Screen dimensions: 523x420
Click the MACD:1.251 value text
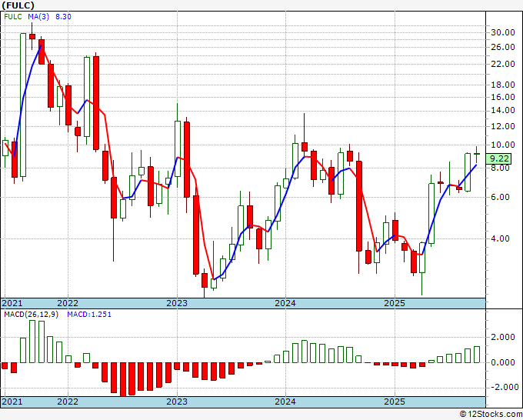point(89,315)
